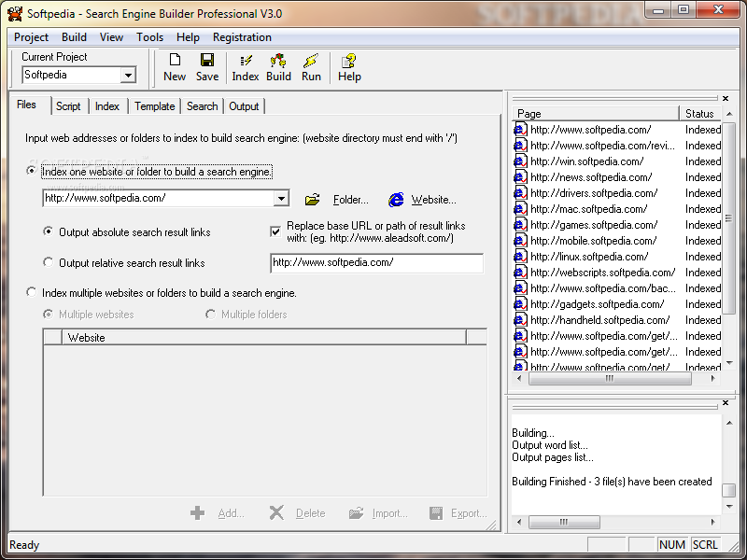Click the Website... button label

pos(433,200)
